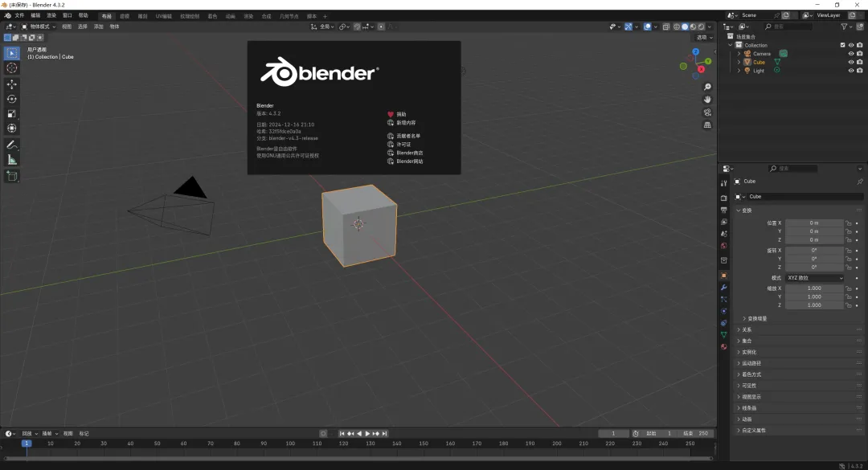The height and width of the screenshot is (470, 868).
Task: Open the Render properties tab
Action: 724,198
